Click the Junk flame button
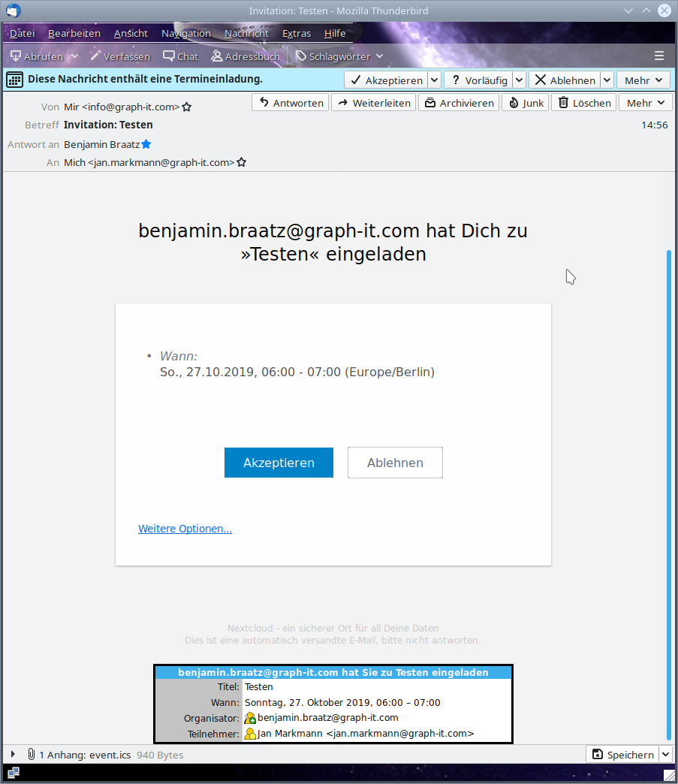The width and height of the screenshot is (678, 784). point(526,103)
